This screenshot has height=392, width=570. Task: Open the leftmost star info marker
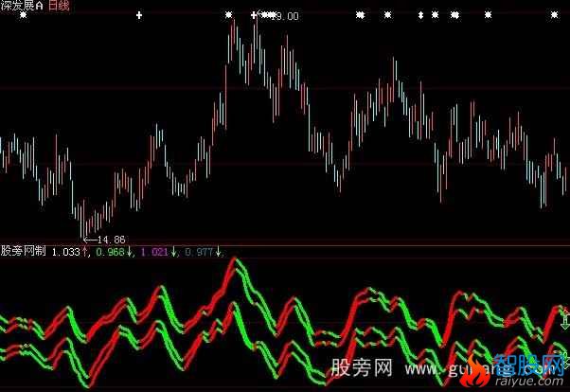[x=24, y=15]
